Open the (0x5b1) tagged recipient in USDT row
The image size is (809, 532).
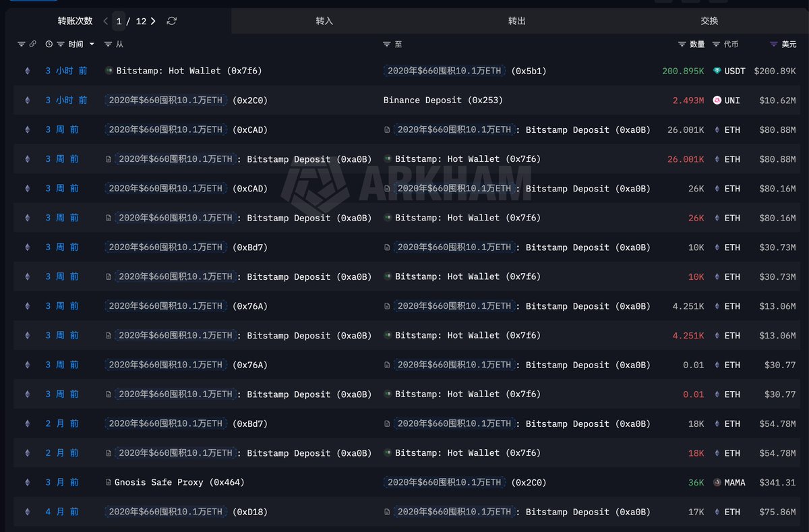(x=466, y=71)
